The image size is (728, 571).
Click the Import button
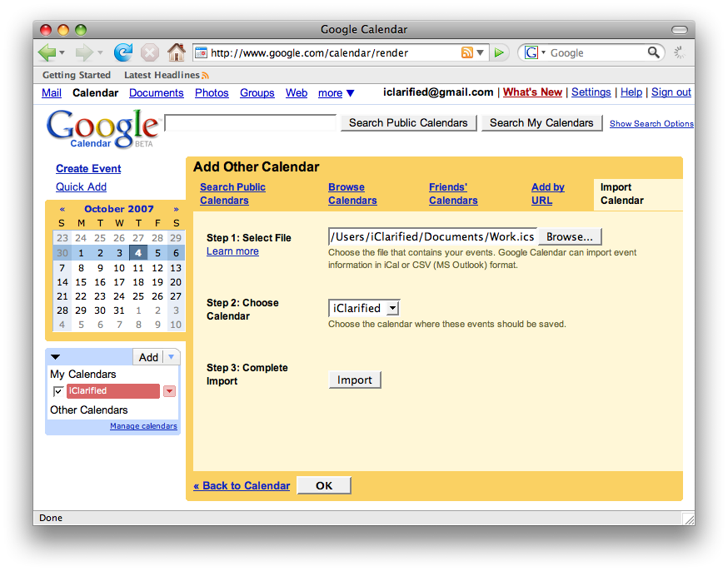[355, 380]
